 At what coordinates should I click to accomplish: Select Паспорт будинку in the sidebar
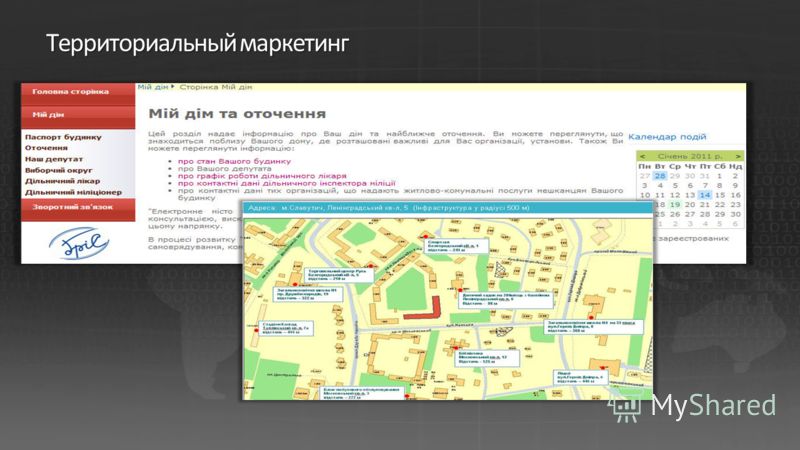tap(63, 137)
